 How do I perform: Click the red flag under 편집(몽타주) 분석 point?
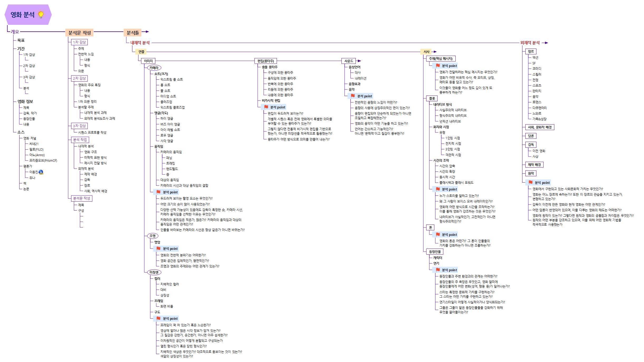click(x=266, y=107)
